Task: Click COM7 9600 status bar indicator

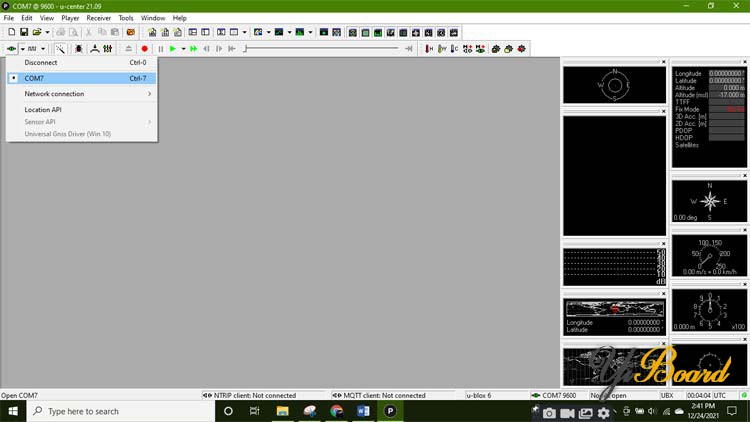Action: click(x=554, y=395)
